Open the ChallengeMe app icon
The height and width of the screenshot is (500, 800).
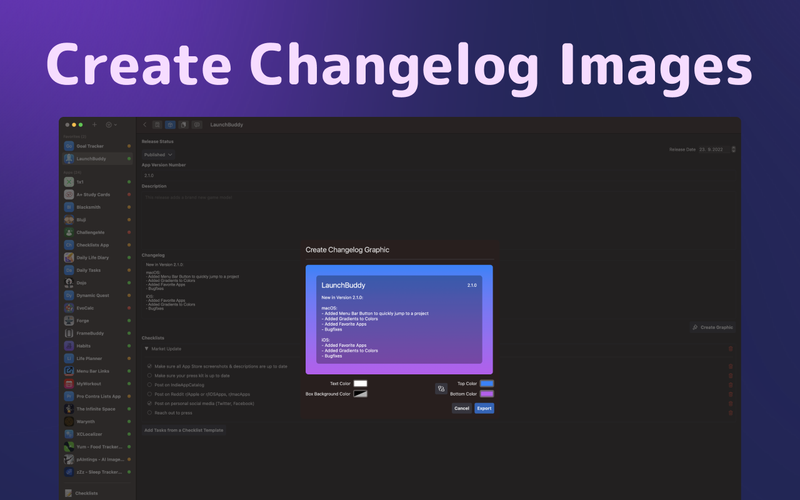69,232
